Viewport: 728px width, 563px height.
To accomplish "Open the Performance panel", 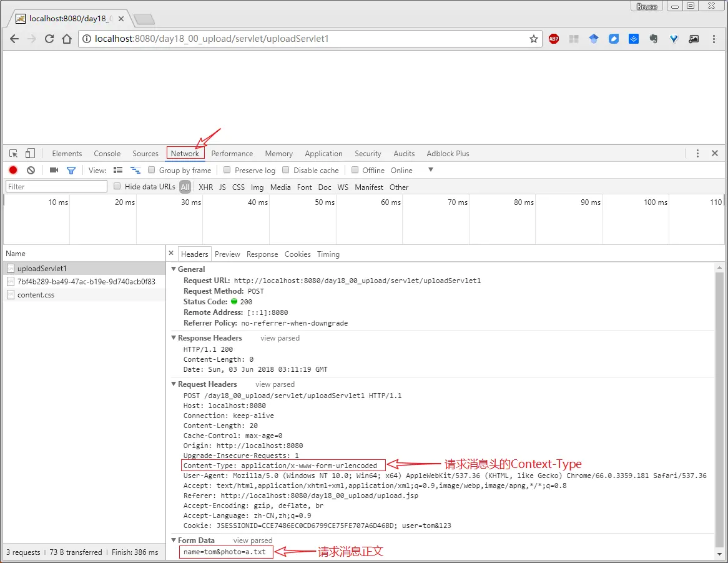I will (232, 153).
